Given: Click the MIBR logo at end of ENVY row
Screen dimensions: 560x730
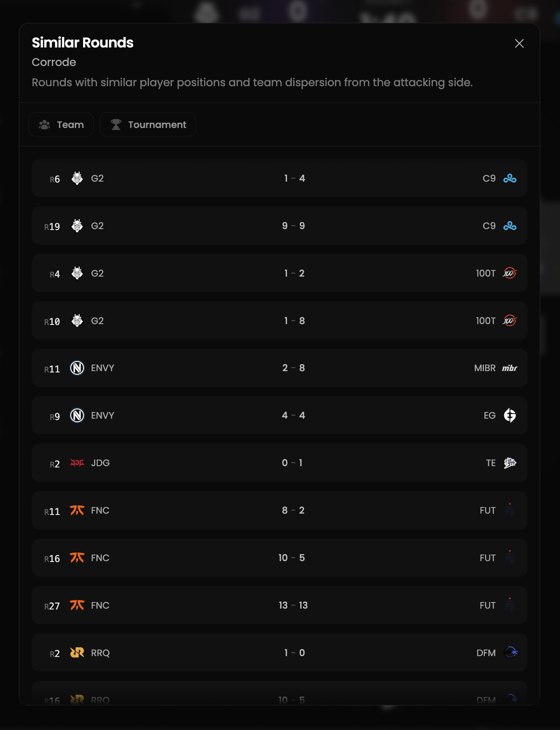Looking at the screenshot, I should (x=509, y=368).
